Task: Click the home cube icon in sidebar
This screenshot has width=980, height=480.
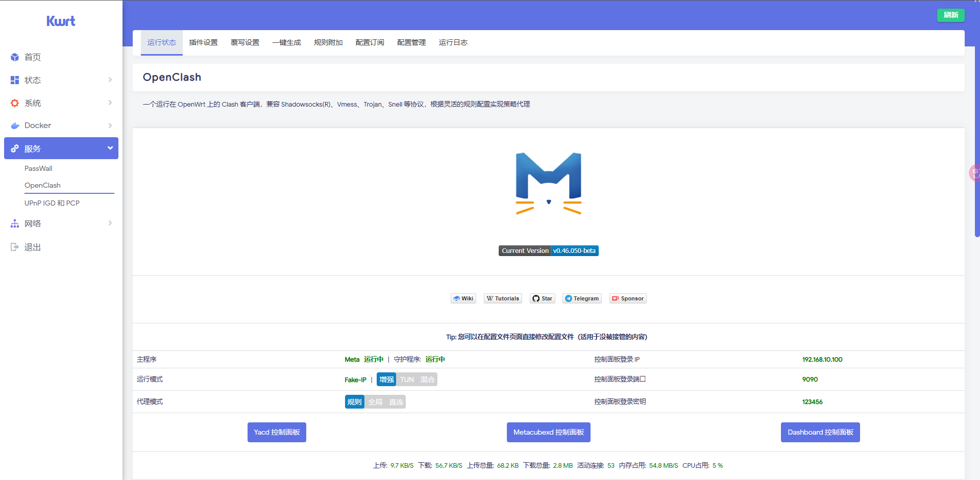Action: coord(15,57)
